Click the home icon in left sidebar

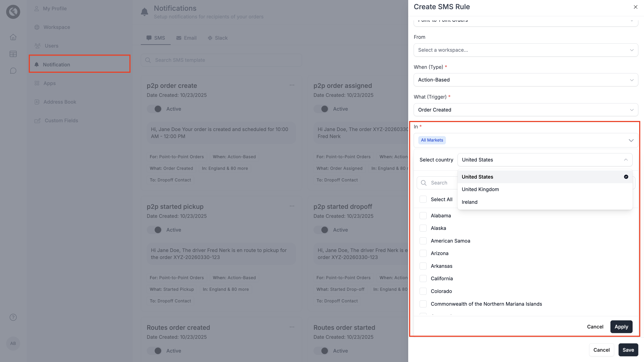pyautogui.click(x=13, y=37)
